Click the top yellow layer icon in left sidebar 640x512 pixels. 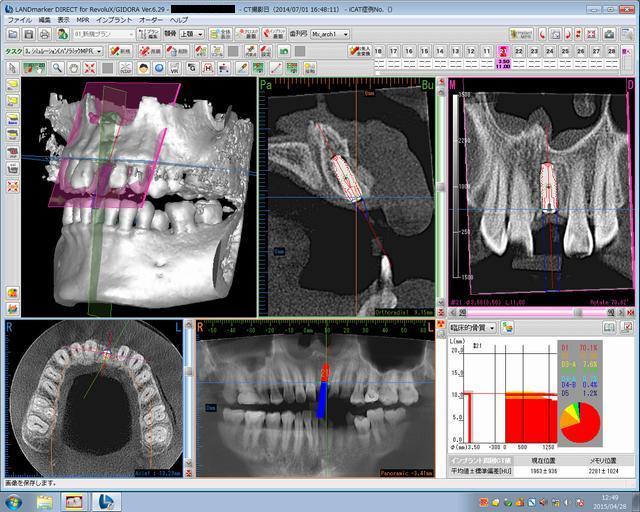tap(13, 85)
